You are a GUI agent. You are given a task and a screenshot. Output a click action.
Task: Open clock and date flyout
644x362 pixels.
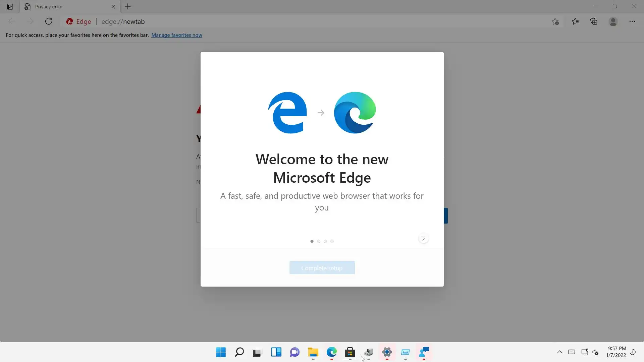616,352
